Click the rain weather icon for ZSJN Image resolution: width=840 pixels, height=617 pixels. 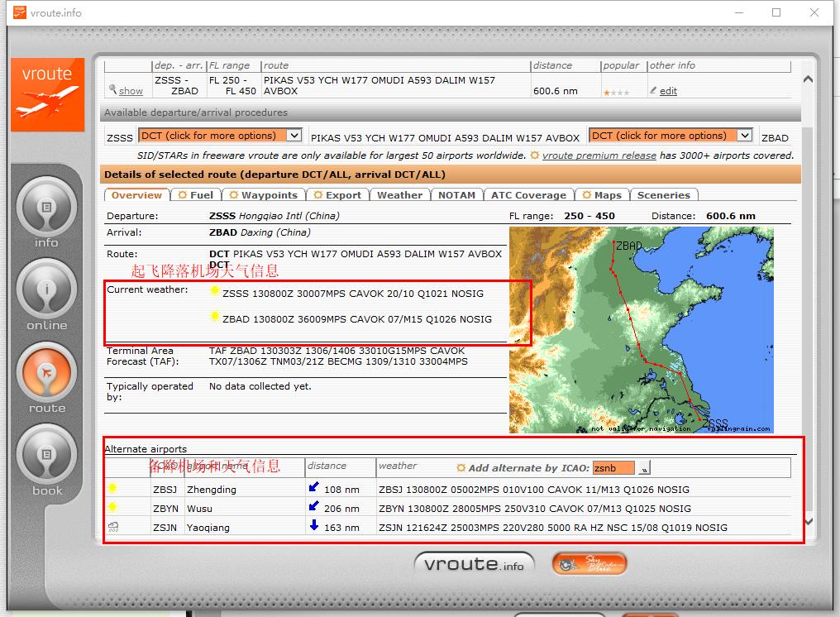point(112,527)
